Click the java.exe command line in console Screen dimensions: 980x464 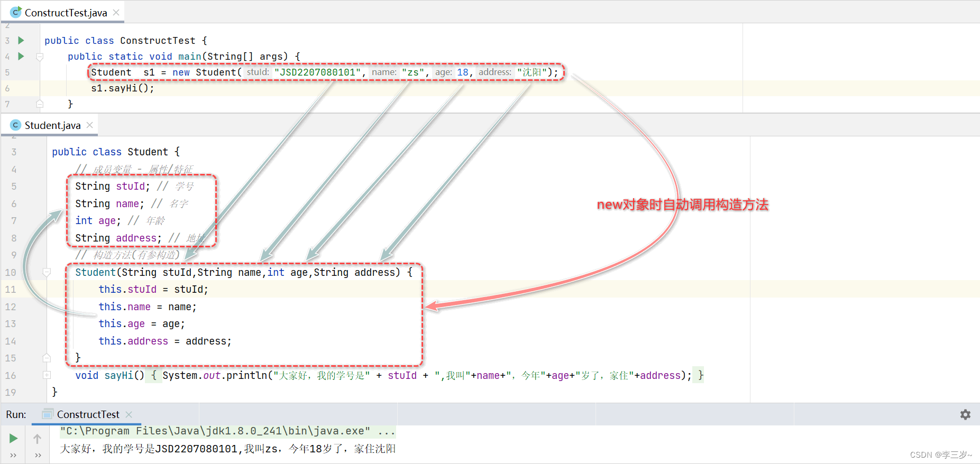coord(227,431)
